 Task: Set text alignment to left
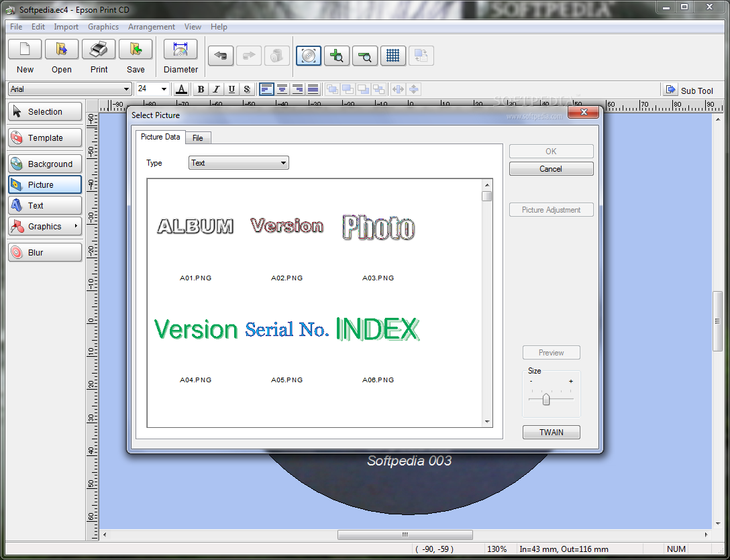(x=266, y=89)
